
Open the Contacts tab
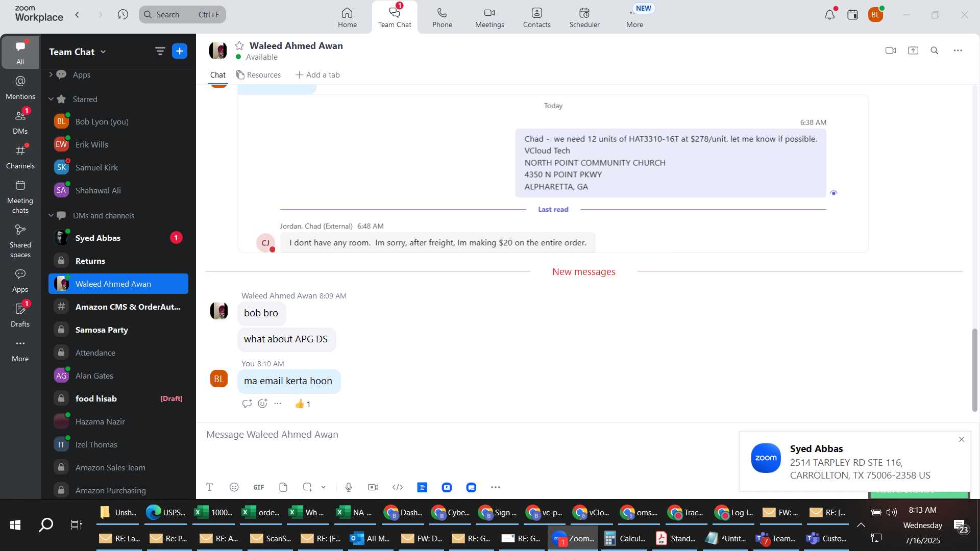tap(536, 17)
